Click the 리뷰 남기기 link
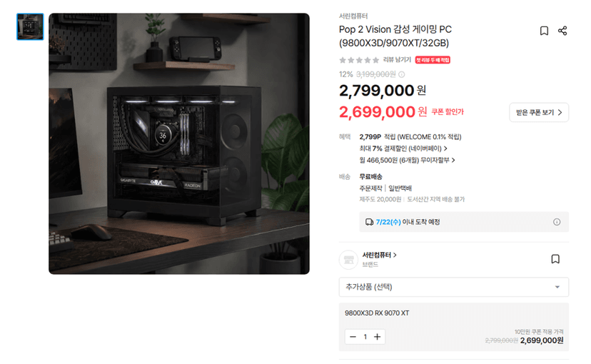 pos(397,59)
